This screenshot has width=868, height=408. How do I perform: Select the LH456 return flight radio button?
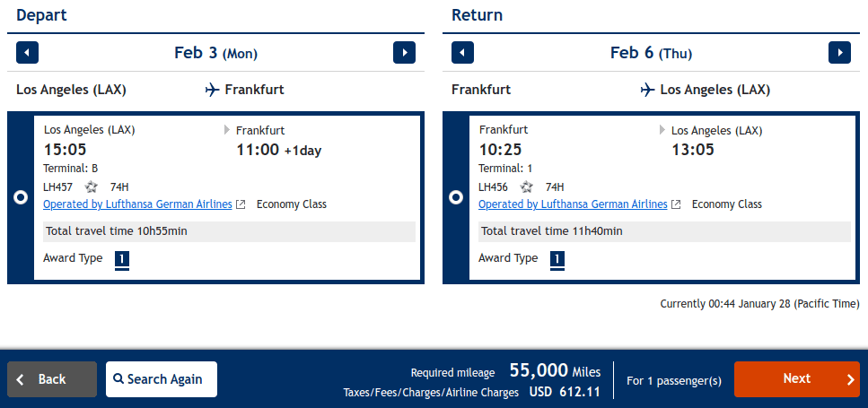(x=456, y=198)
